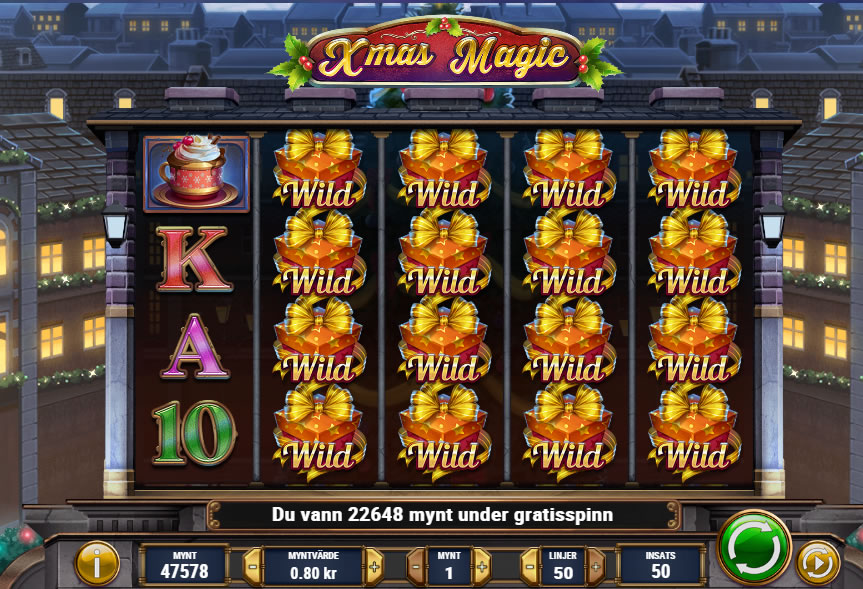Image resolution: width=863 pixels, height=589 pixels.
Task: Increase the number of Linjer
Action: point(595,566)
